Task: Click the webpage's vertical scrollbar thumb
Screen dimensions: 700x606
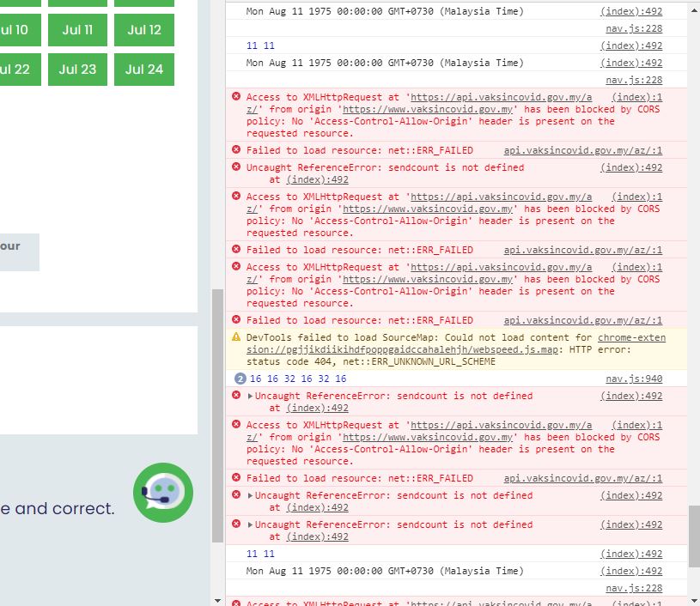Action: 217,415
